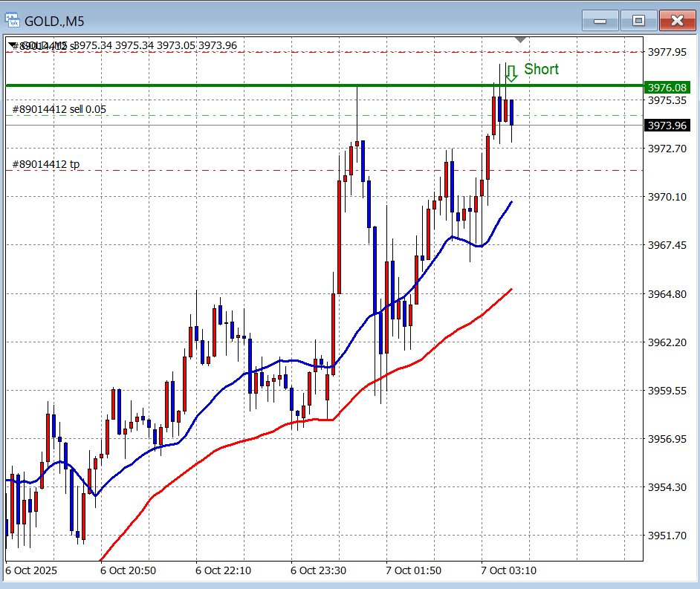Click the 6 Oct 23:30 time axis label
700x589 pixels.
[319, 570]
